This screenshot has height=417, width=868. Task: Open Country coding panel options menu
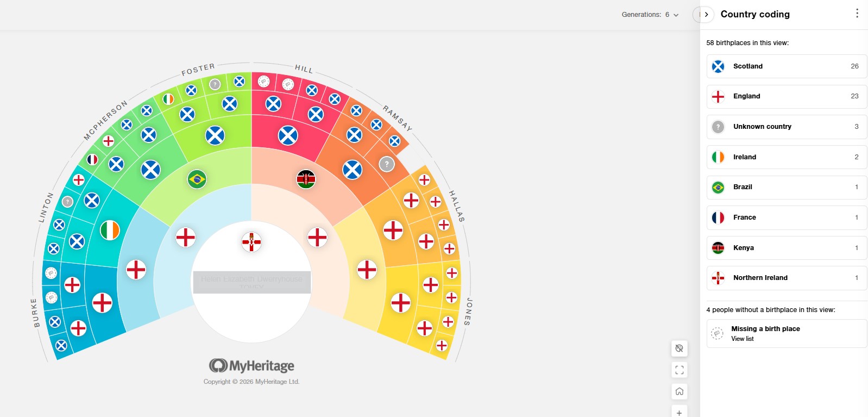point(857,14)
